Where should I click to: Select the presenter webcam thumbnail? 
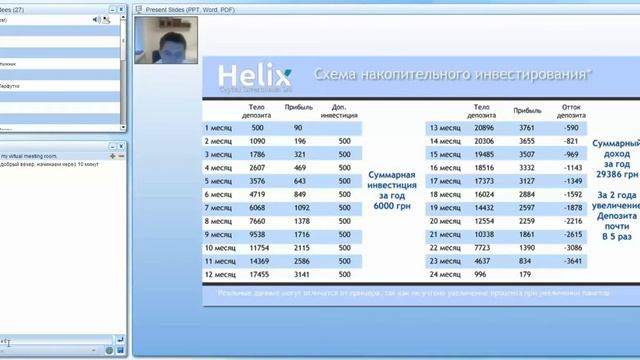click(x=166, y=40)
